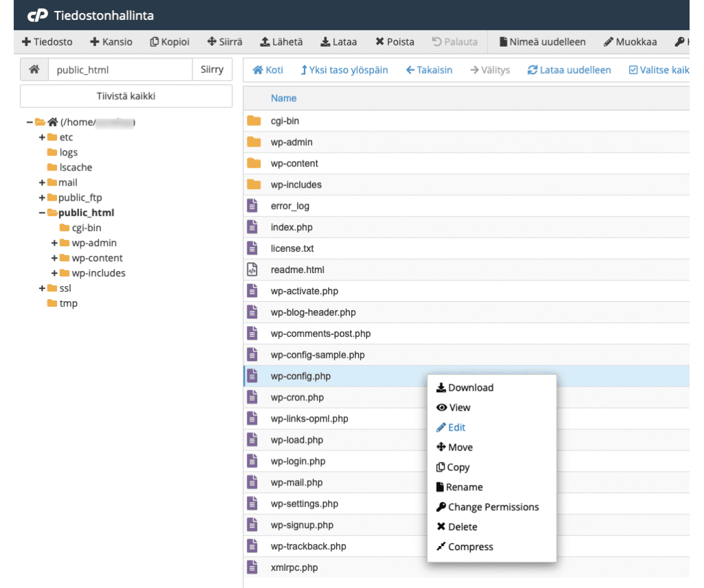This screenshot has height=588, width=704.
Task: Expand the wp-content folder in tree
Action: point(54,259)
